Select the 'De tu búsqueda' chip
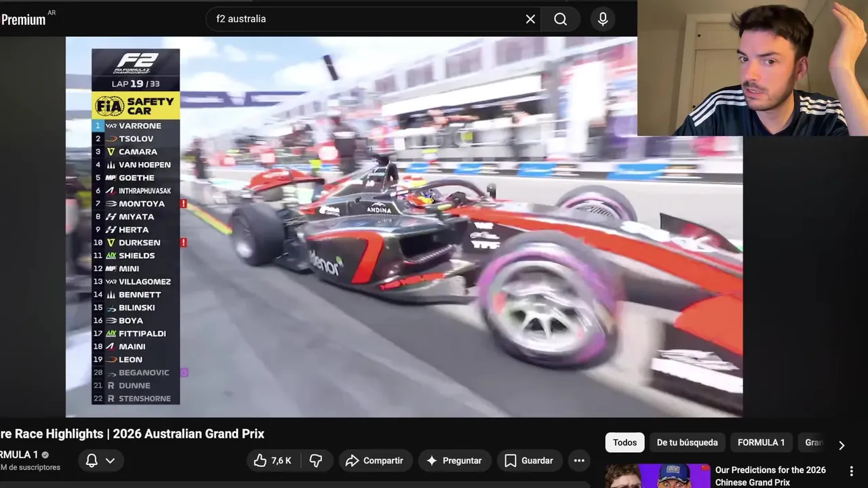The image size is (868, 488). (x=687, y=443)
